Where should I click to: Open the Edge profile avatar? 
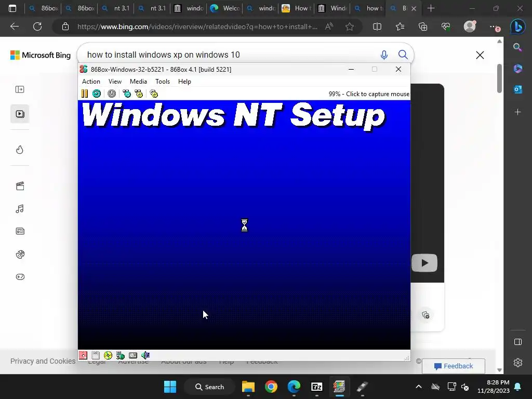click(x=470, y=26)
